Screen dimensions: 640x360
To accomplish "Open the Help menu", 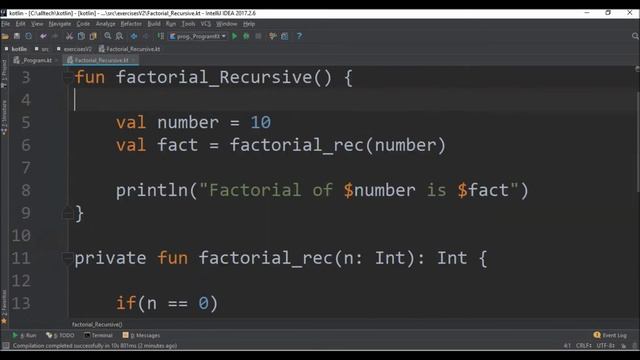I will pos(249,24).
